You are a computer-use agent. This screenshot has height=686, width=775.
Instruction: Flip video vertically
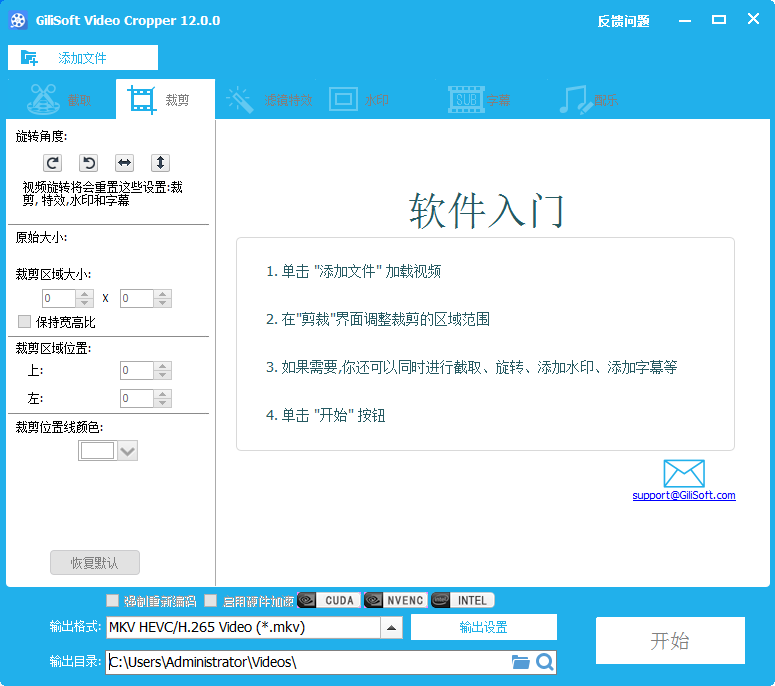coord(160,163)
